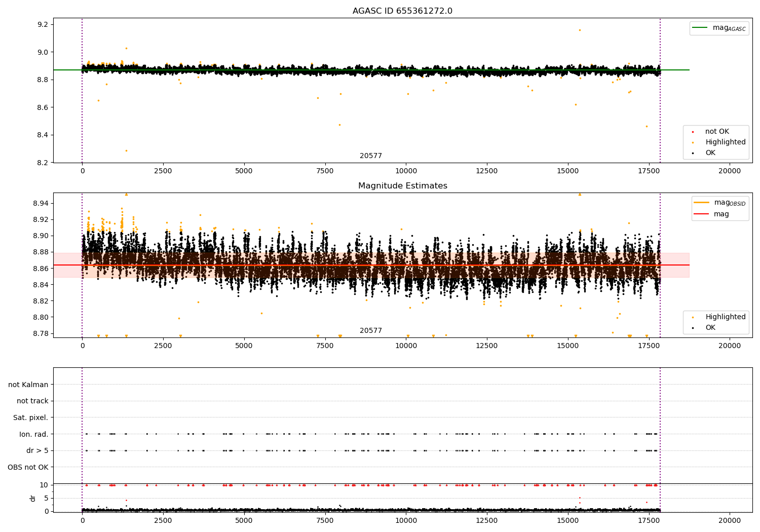Click the 8.92 y-tick of Magnitude Estimates
Screen dimensions: 760x532
pos(41,219)
